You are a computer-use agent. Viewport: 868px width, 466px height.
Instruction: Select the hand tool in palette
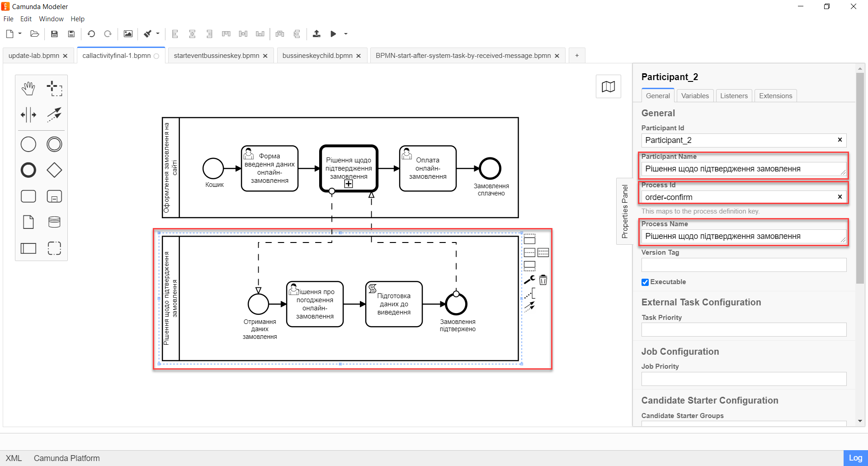(28, 89)
